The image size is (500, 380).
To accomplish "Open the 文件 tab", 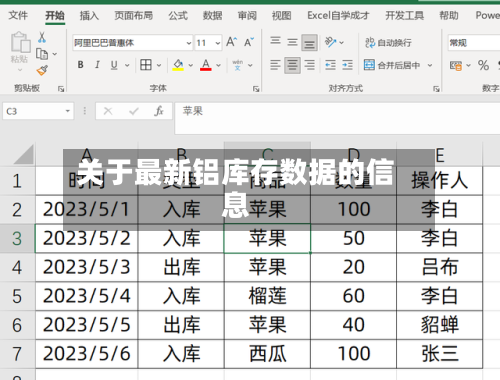I will click(x=18, y=15).
